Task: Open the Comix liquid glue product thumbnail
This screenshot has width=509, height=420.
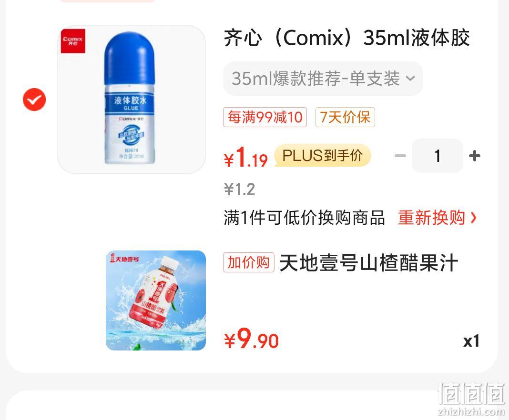Action: pyautogui.click(x=132, y=99)
